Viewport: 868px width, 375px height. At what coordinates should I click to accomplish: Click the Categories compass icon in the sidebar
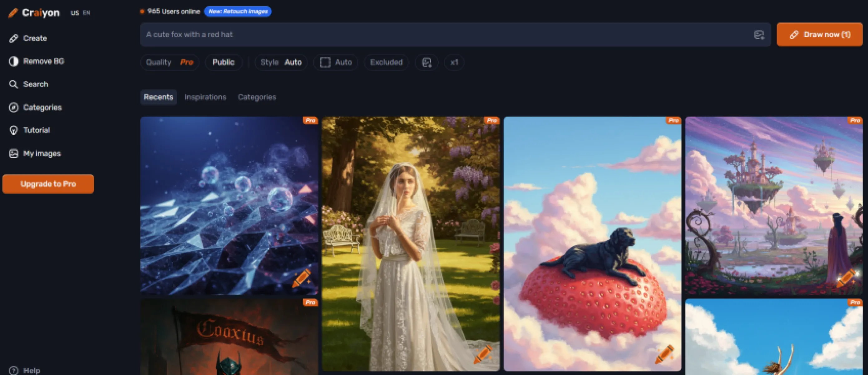[x=13, y=107]
